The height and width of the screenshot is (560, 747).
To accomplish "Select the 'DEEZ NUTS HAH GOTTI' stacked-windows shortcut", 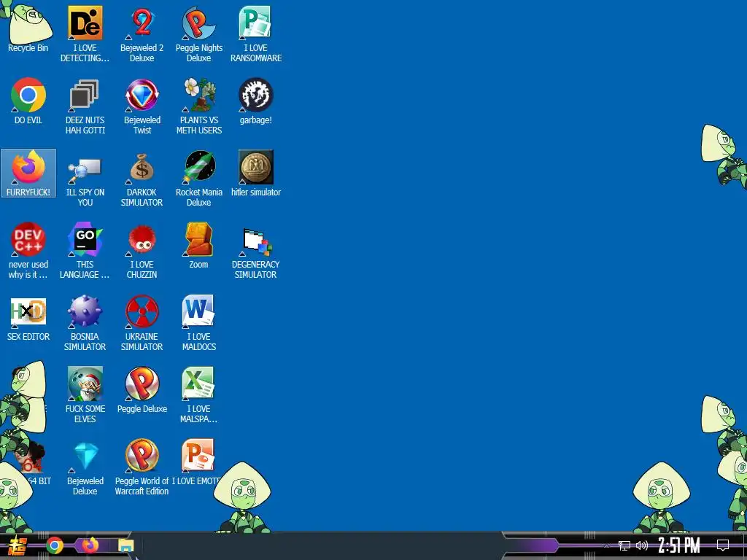I will [85, 106].
